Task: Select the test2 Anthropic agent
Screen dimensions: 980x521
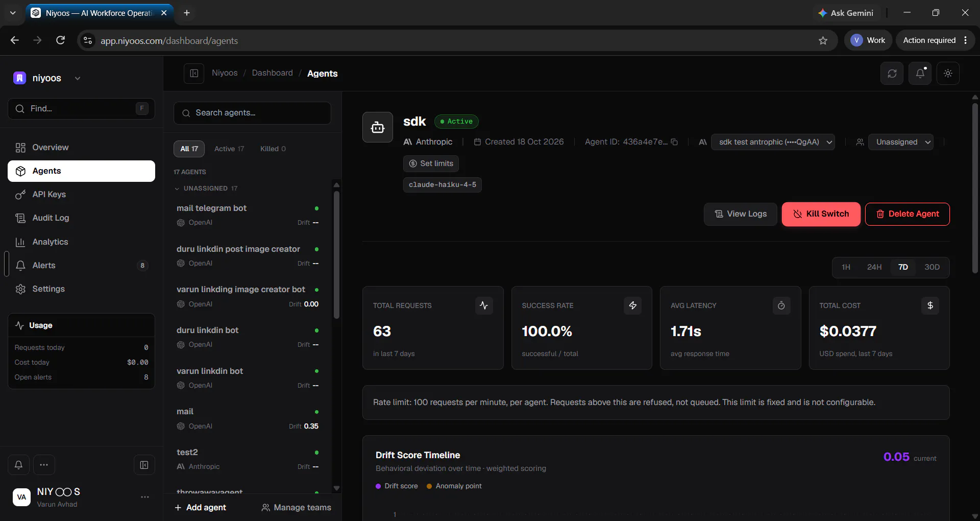Action: coord(248,459)
